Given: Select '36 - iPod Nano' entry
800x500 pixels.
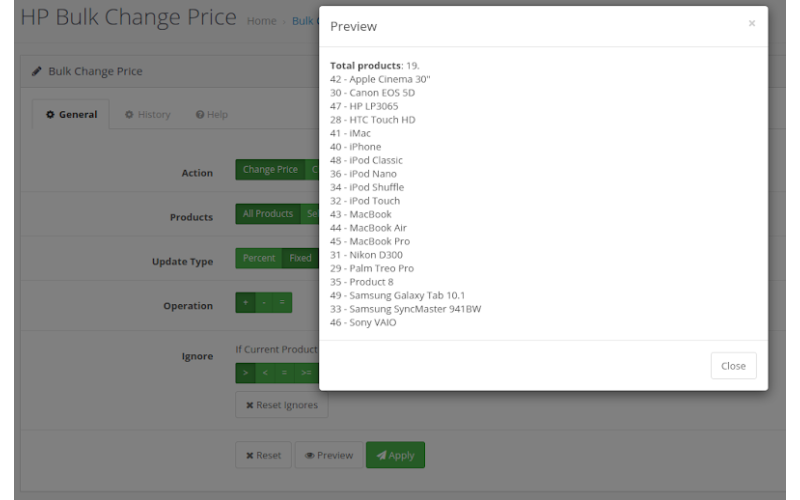Looking at the screenshot, I should pos(363,174).
